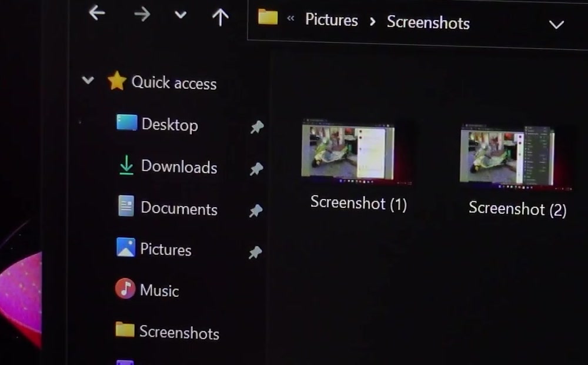Open address bar history dropdown arrow
The height and width of the screenshot is (365, 588).
[x=556, y=25]
